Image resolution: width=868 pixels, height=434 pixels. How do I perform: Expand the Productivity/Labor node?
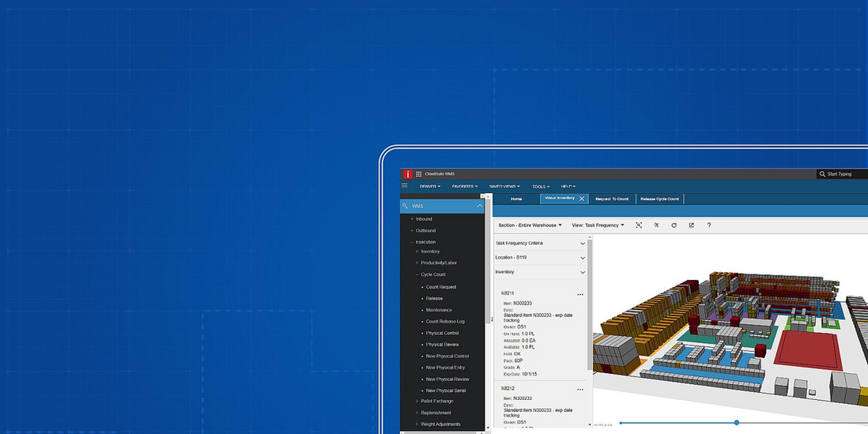pos(417,263)
